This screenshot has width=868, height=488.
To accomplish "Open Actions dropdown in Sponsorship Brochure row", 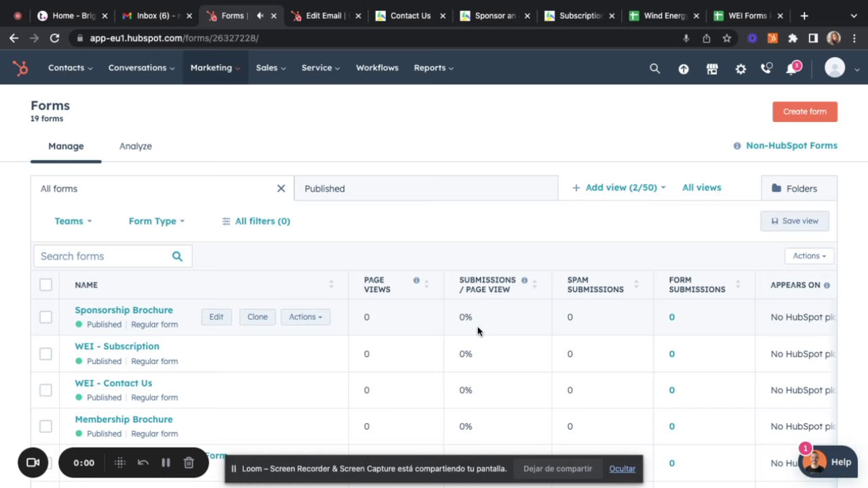I will click(305, 317).
